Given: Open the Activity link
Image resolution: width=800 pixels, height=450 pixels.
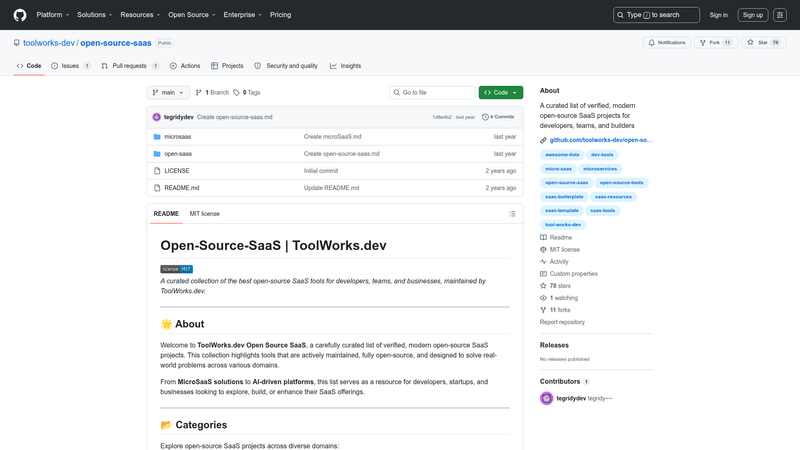Looking at the screenshot, I should coord(554,262).
